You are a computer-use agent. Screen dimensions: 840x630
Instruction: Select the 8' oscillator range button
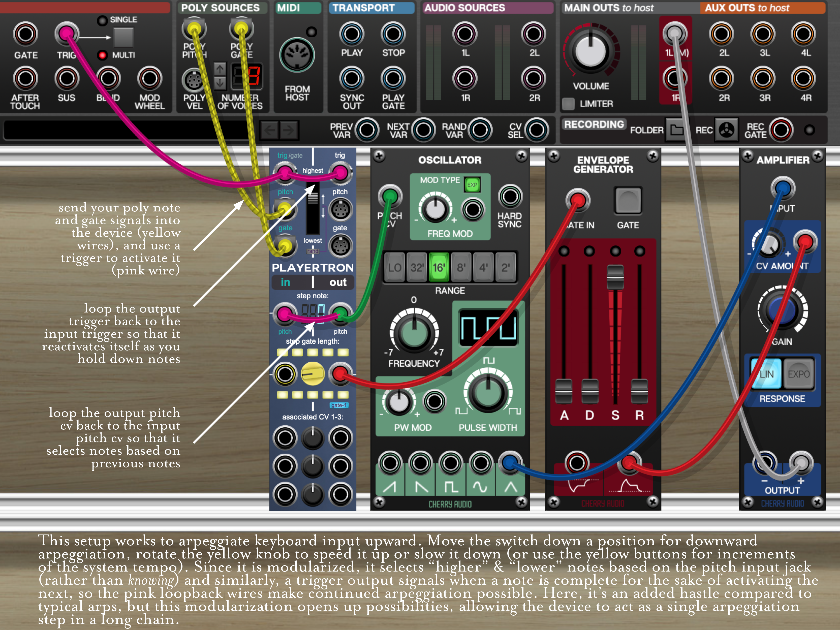click(x=461, y=268)
